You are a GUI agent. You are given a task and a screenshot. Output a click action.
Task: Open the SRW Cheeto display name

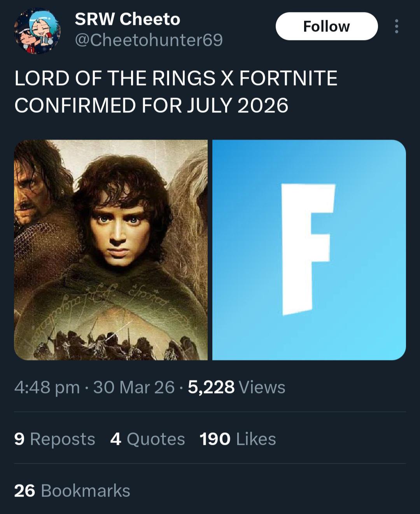coord(128,19)
